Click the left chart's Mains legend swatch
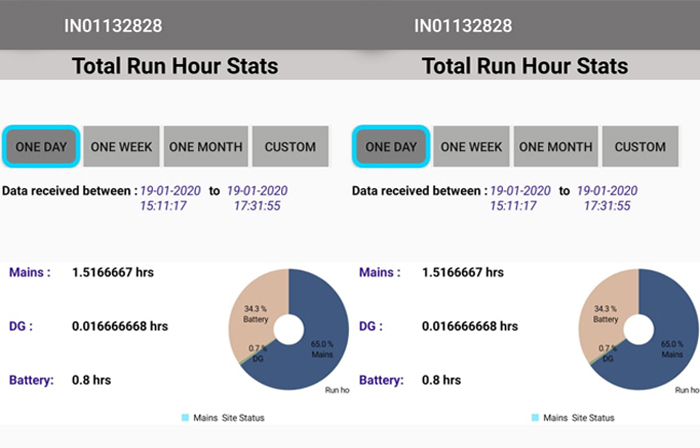The height and width of the screenshot is (448, 700). tap(185, 418)
